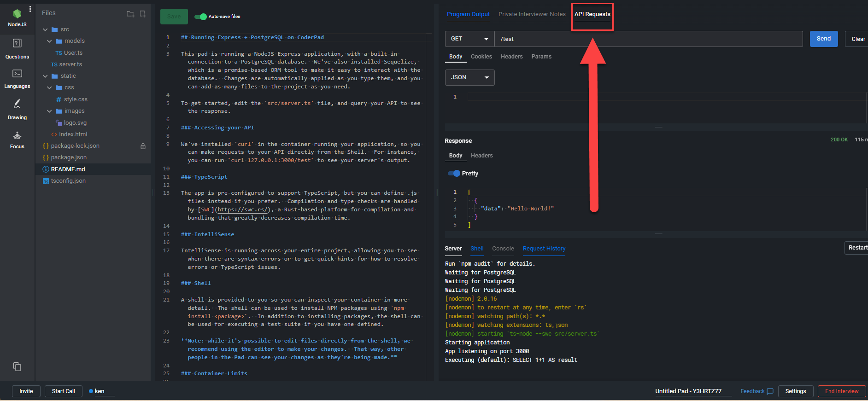Collapse the static folder

pyautogui.click(x=46, y=76)
